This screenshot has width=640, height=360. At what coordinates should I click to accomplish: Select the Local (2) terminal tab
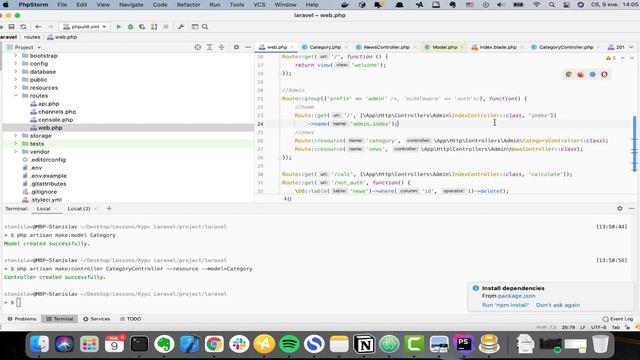point(79,209)
